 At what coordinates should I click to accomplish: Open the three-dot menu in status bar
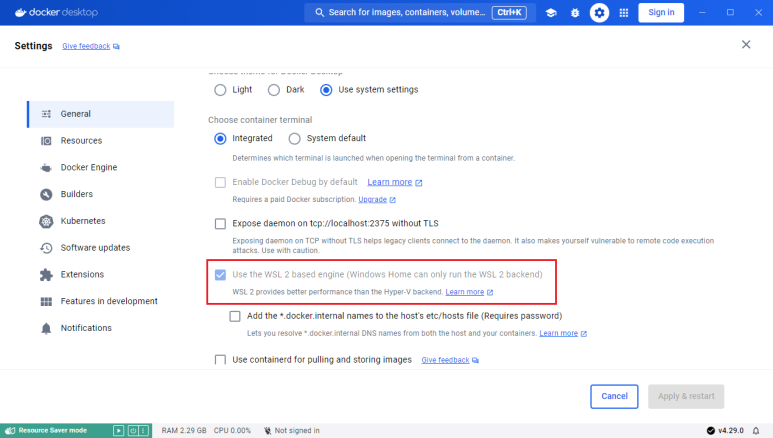pos(143,431)
